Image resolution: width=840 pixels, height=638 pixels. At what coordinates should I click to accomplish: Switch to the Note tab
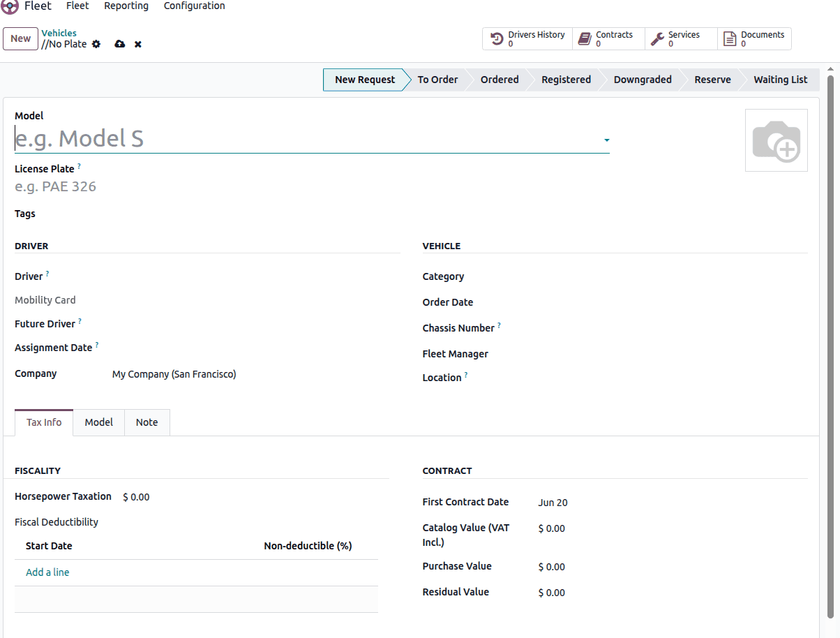tap(147, 422)
